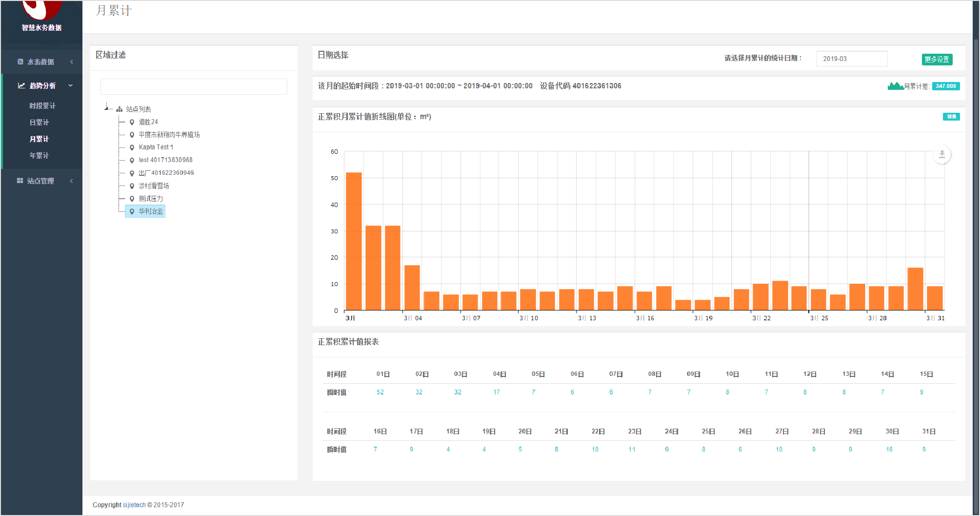Click the green area-chart icon near 月累计差
The image size is (980, 516).
(895, 86)
